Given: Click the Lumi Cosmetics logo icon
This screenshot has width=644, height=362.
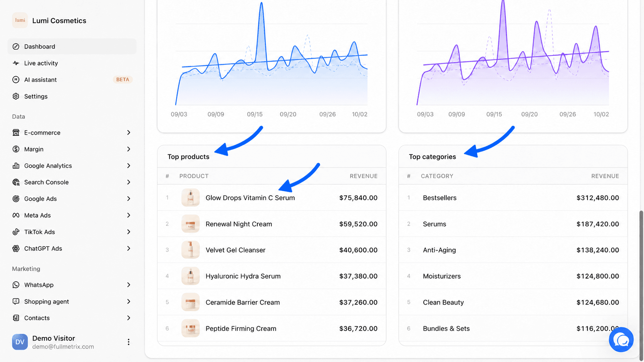Looking at the screenshot, I should click(x=20, y=20).
